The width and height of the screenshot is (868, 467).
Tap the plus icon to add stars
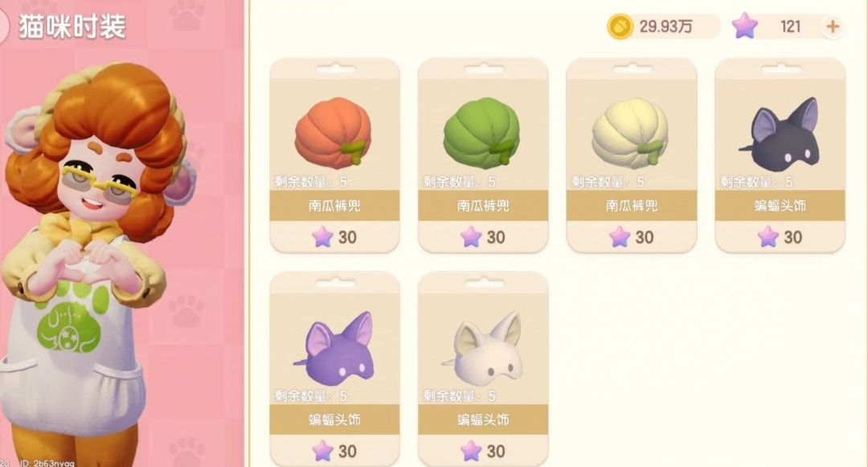tap(833, 26)
